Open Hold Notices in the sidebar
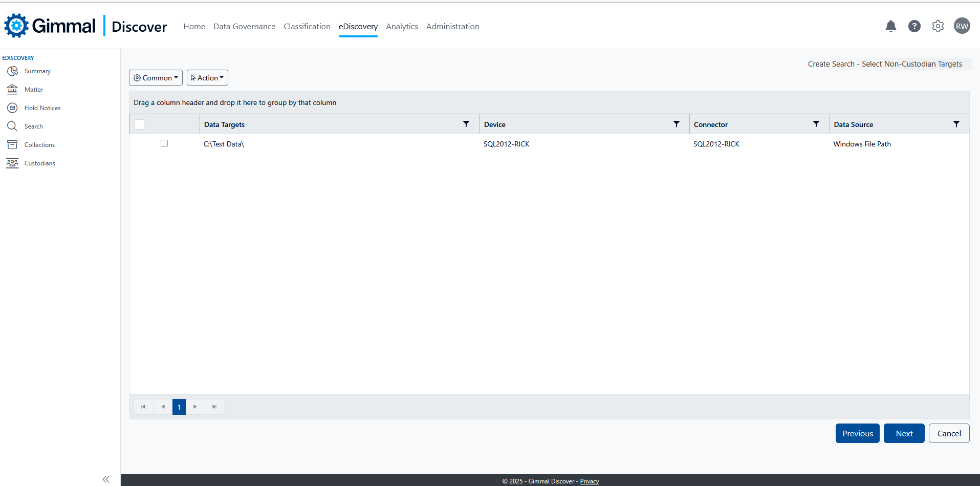 [42, 108]
